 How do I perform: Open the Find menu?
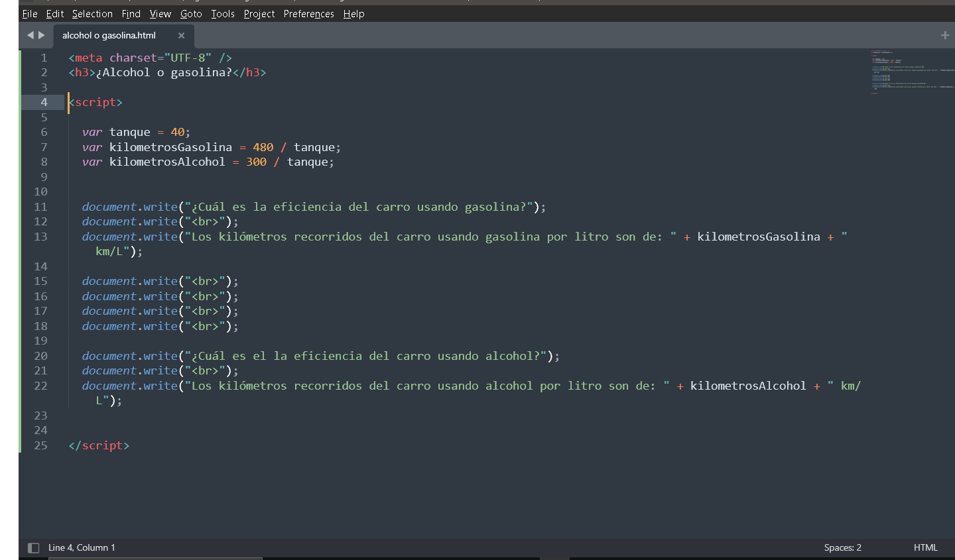click(x=131, y=14)
